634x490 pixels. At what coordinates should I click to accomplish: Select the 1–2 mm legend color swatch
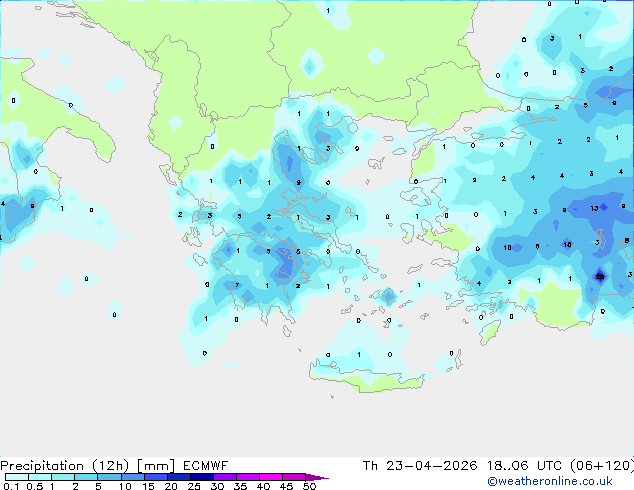pos(63,477)
